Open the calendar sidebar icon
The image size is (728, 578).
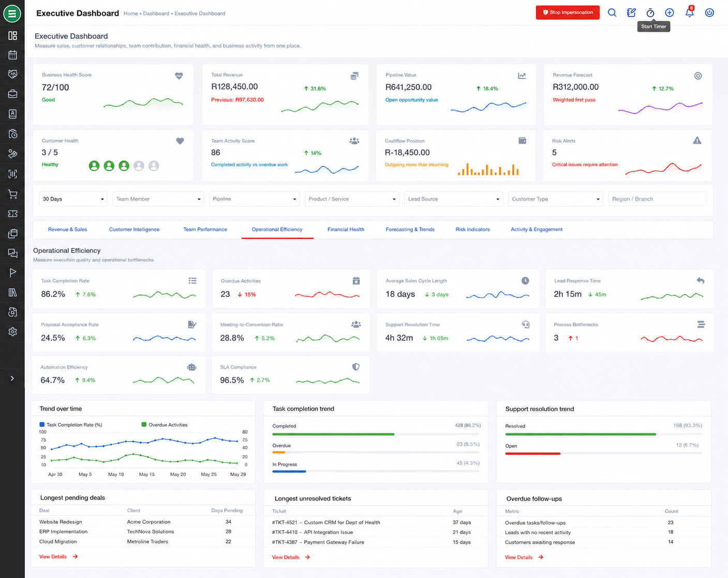[12, 55]
